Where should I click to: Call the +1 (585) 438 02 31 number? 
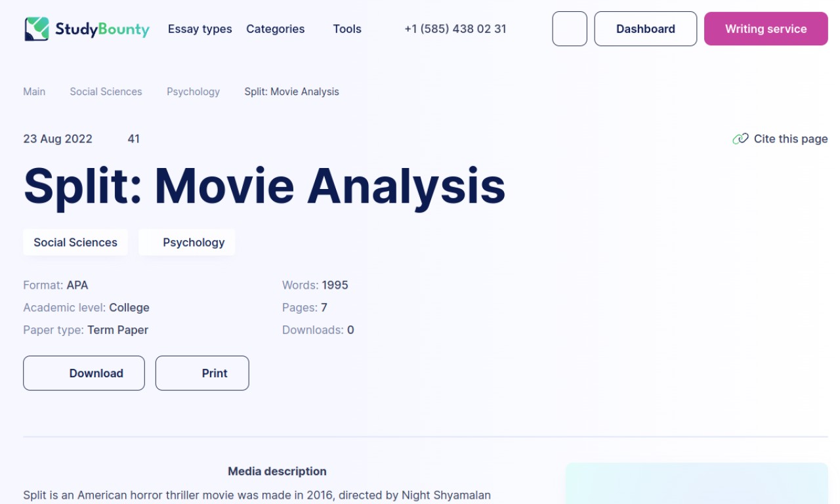(x=455, y=29)
